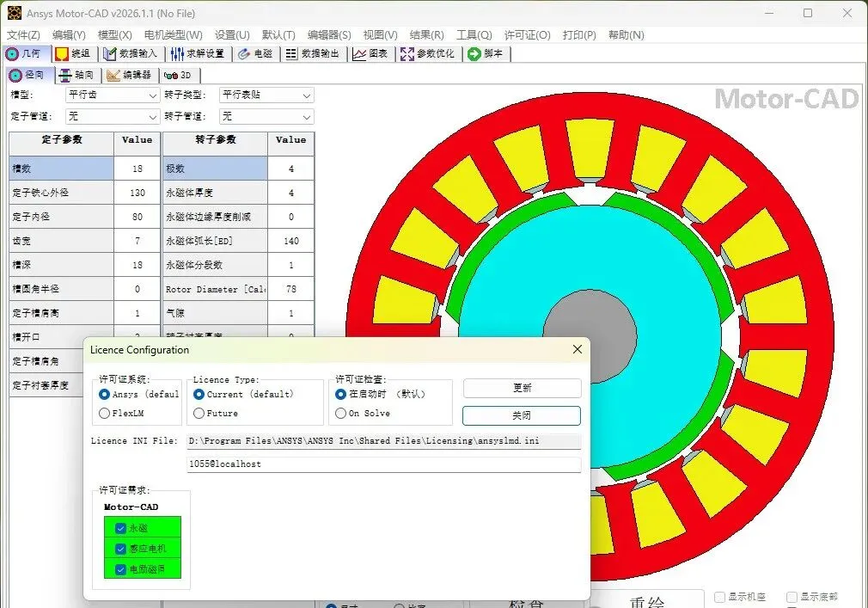Image resolution: width=868 pixels, height=608 pixels.
Task: Select the 定子内径 value cell 80
Action: click(x=138, y=217)
